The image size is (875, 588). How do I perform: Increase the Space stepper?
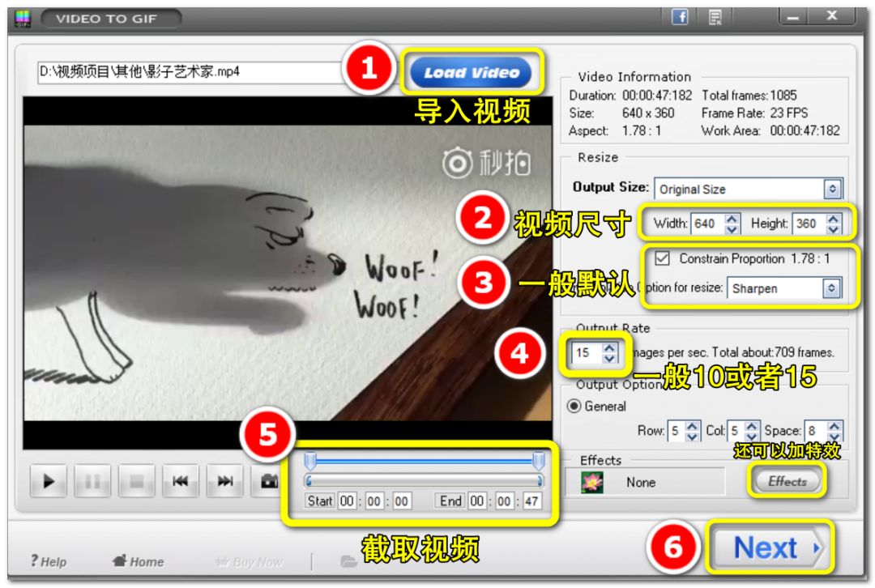pyautogui.click(x=834, y=426)
